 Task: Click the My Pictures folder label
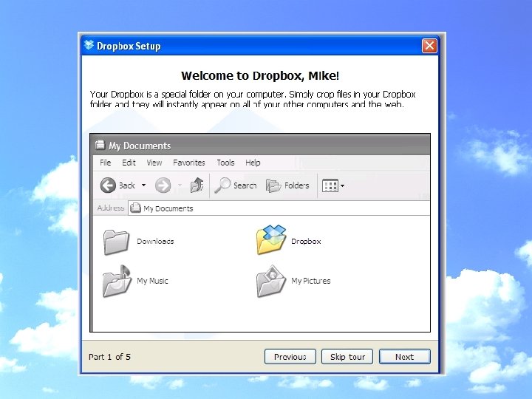coord(311,281)
